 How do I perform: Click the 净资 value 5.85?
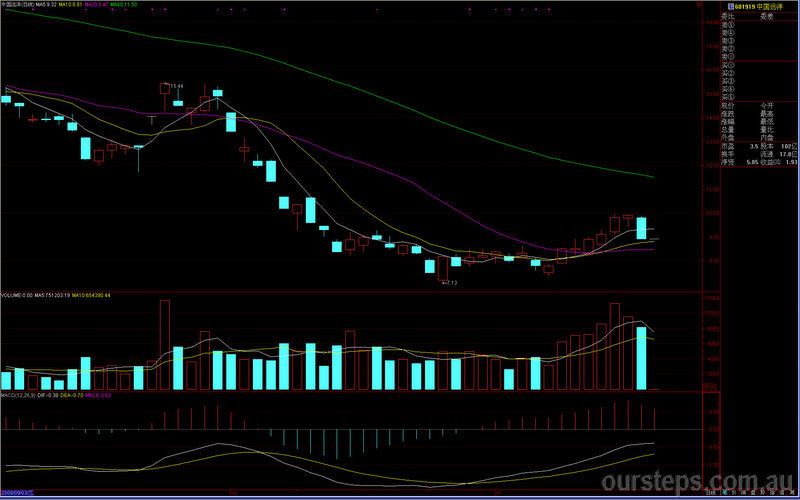click(753, 162)
